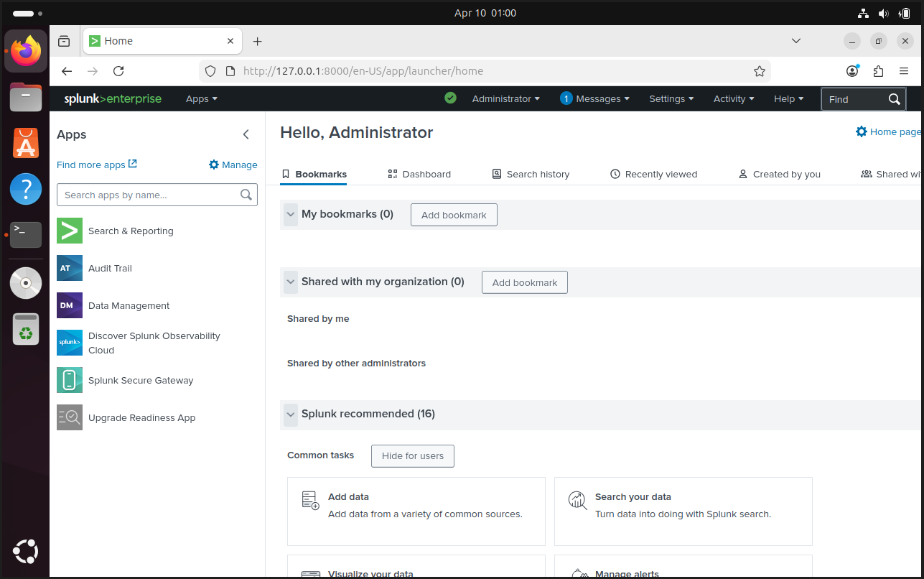Open the Audit Trail app icon
This screenshot has height=579, width=924.
pyautogui.click(x=70, y=268)
